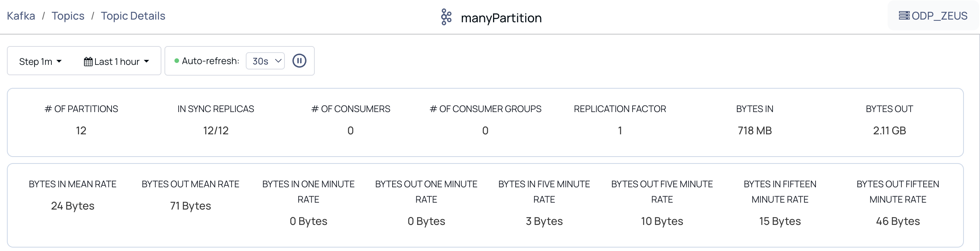
Task: Click the ODP_ZEUS cluster server icon
Action: tap(904, 16)
